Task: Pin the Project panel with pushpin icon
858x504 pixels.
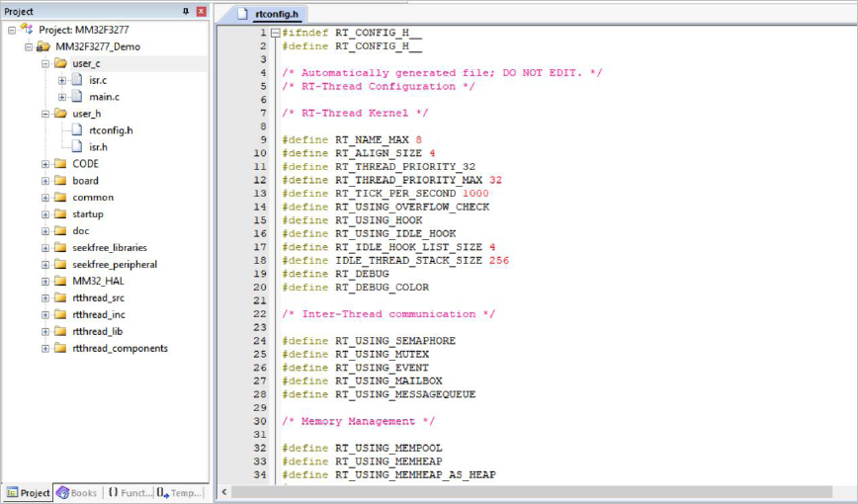Action: (186, 11)
